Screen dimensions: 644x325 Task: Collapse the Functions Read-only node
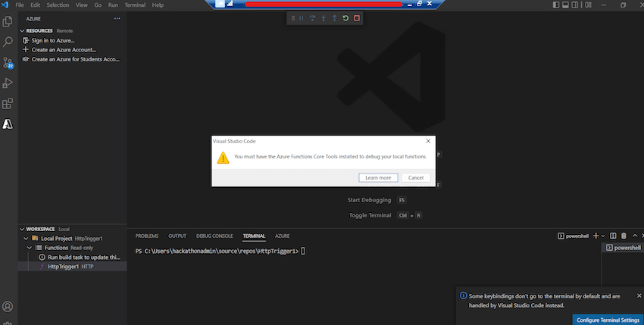click(30, 248)
